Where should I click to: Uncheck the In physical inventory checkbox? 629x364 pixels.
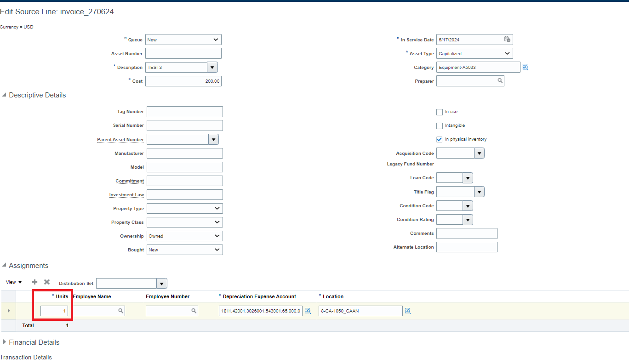pyautogui.click(x=440, y=139)
